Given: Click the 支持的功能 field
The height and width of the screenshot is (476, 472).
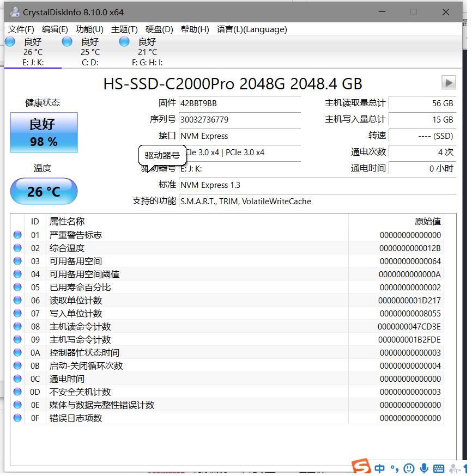Looking at the screenshot, I should click(x=317, y=202).
